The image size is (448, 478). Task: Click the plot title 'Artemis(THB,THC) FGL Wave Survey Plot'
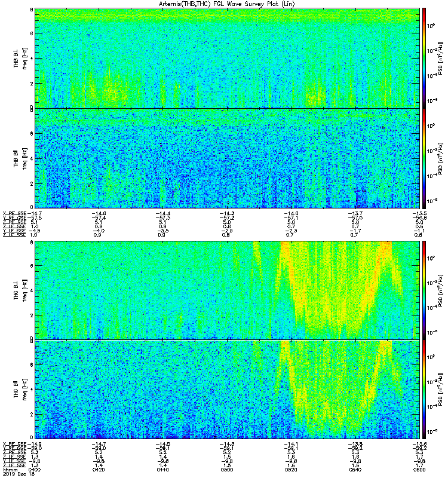click(227, 4)
